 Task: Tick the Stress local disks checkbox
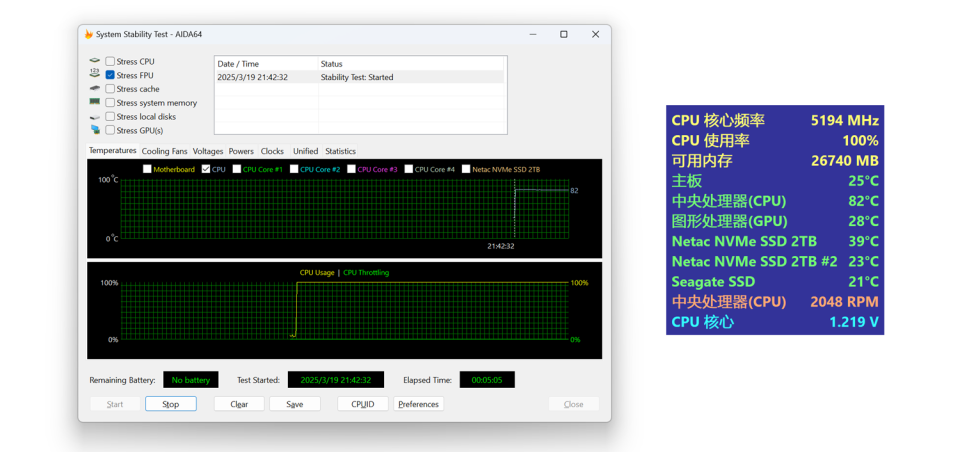tap(110, 116)
